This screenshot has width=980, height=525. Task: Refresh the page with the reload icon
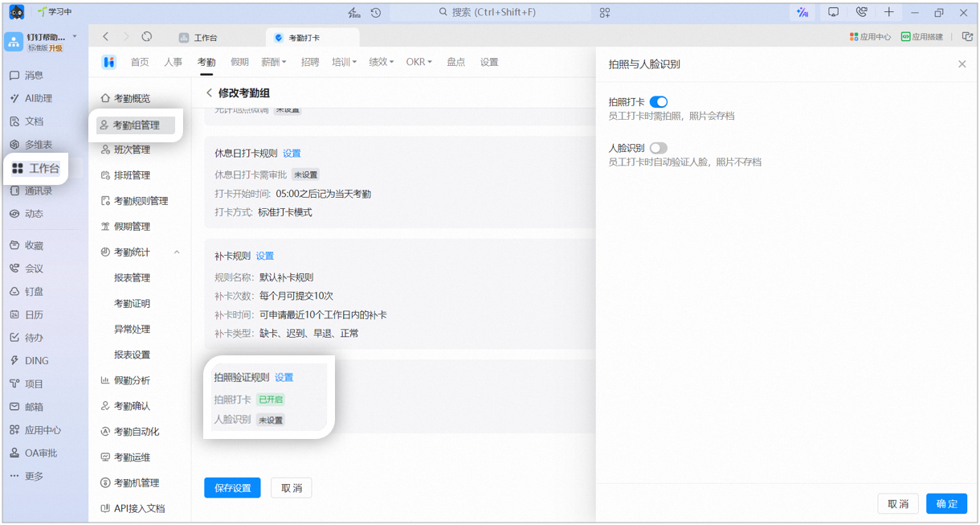(x=147, y=37)
